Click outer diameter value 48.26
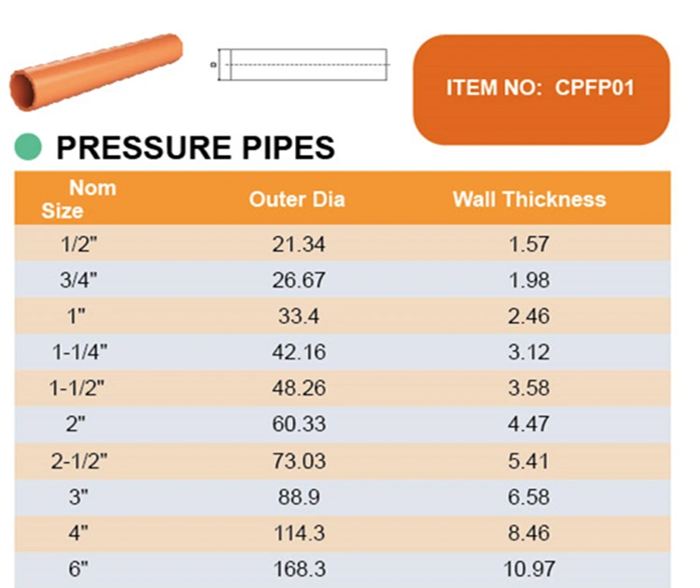This screenshot has width=700, height=588. 299,388
